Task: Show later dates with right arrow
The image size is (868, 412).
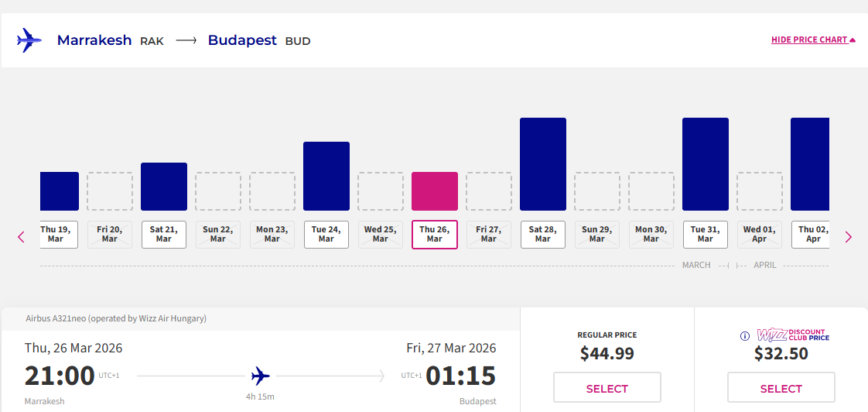Action: [x=848, y=237]
